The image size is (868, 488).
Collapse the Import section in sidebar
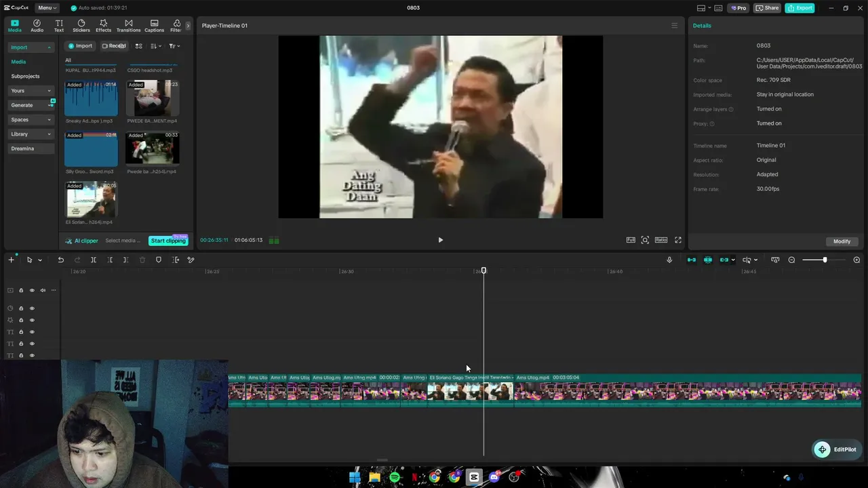point(31,47)
